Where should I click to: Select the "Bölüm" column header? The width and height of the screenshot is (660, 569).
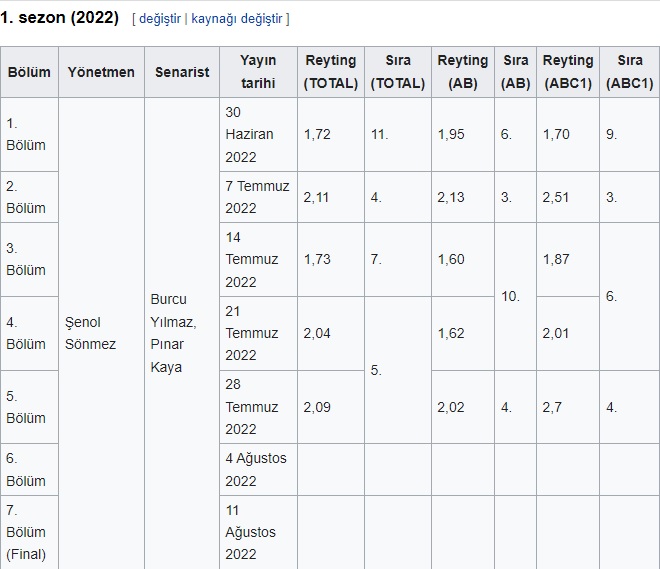(x=29, y=72)
